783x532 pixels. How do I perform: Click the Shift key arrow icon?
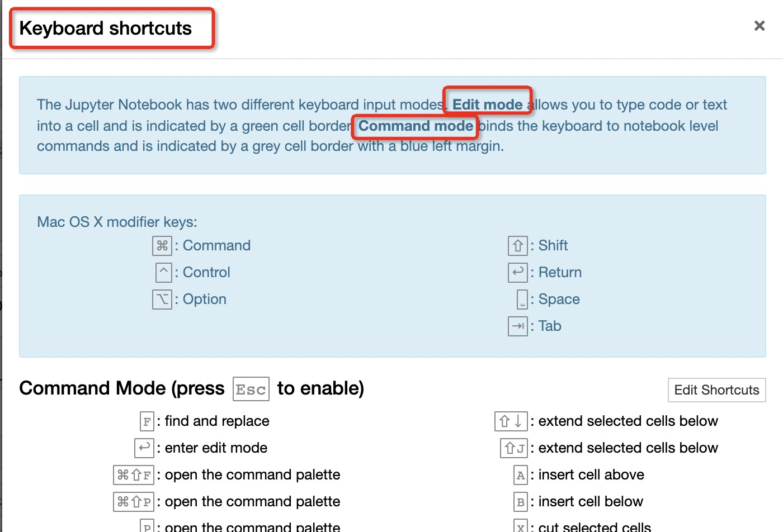518,245
